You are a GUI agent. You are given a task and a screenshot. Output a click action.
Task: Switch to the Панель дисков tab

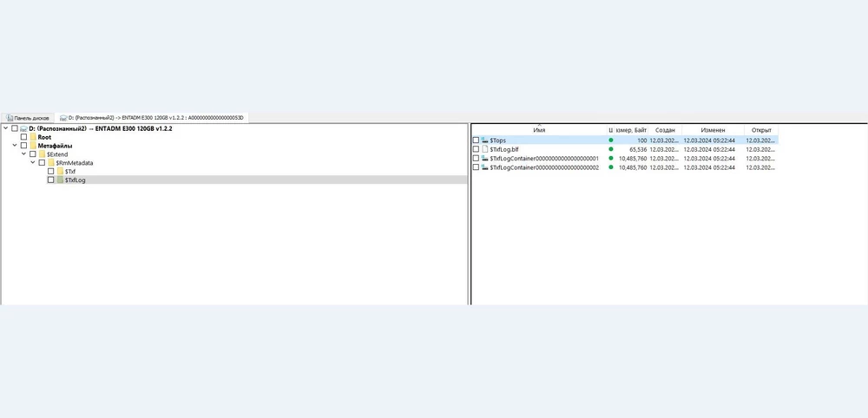click(28, 117)
